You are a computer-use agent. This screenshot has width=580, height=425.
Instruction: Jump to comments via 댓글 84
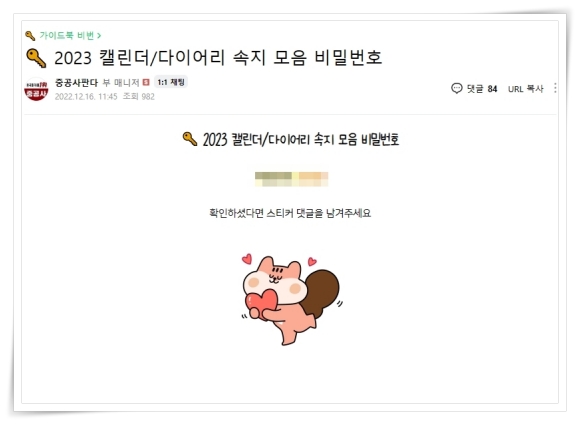coord(482,89)
